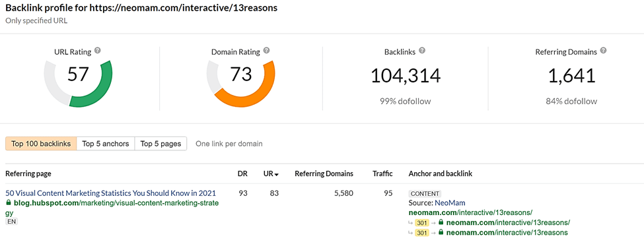Image resolution: width=644 pixels, height=240 pixels.
Task: Open the 50 Visual Content Marketing Statistics link
Action: pyautogui.click(x=110, y=193)
